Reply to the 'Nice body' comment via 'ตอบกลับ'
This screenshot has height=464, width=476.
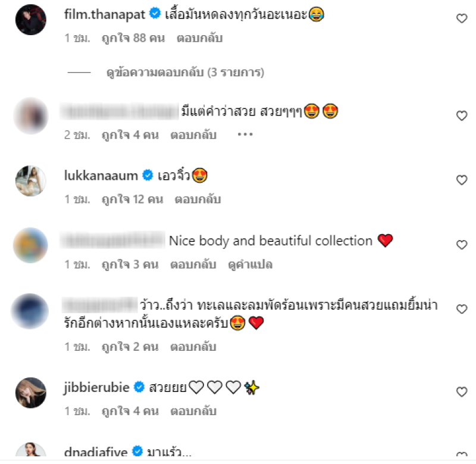193,264
